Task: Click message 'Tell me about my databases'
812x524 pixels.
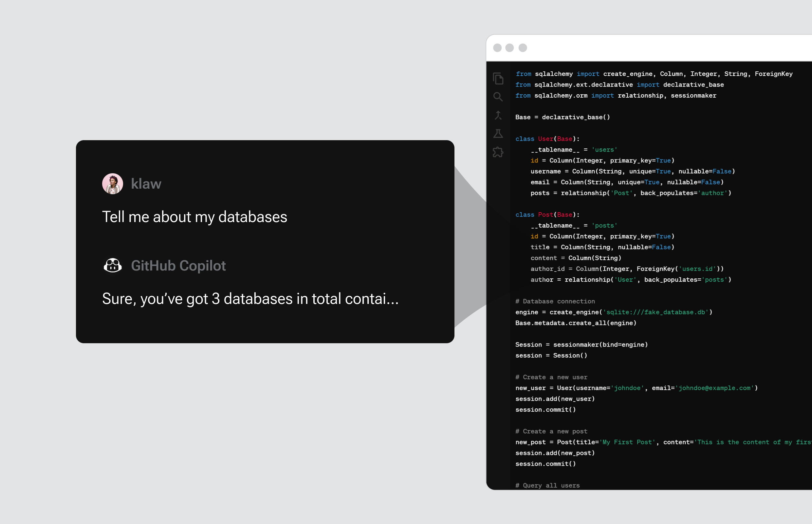Action: (194, 217)
